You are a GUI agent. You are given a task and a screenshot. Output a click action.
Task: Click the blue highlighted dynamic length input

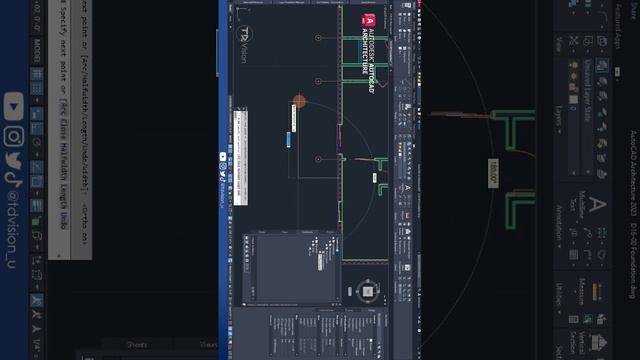(289, 140)
